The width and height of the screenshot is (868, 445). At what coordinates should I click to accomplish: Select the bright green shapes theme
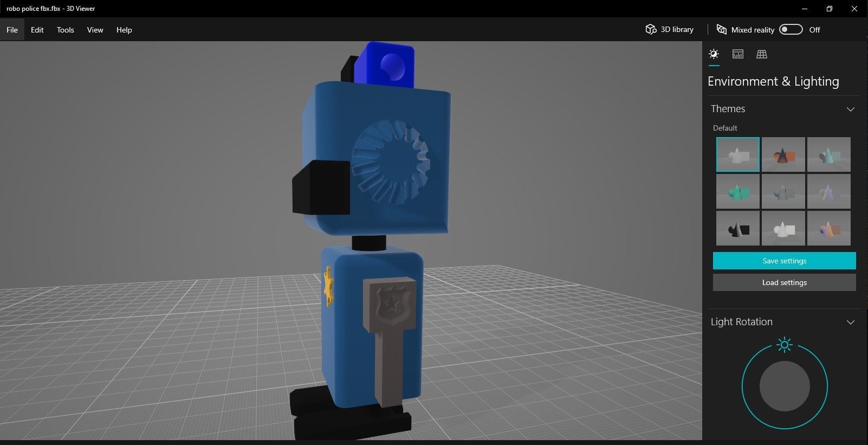(737, 191)
